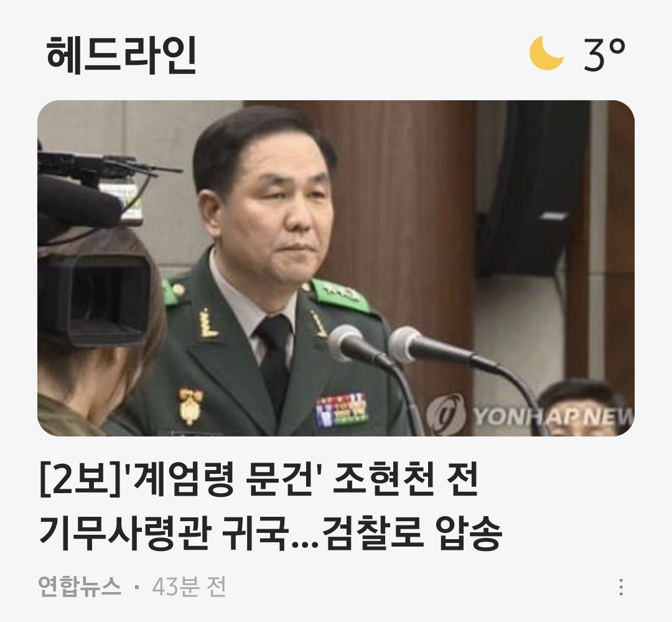Click the 43분 전 timestamp
This screenshot has height=622, width=672.
tap(189, 587)
